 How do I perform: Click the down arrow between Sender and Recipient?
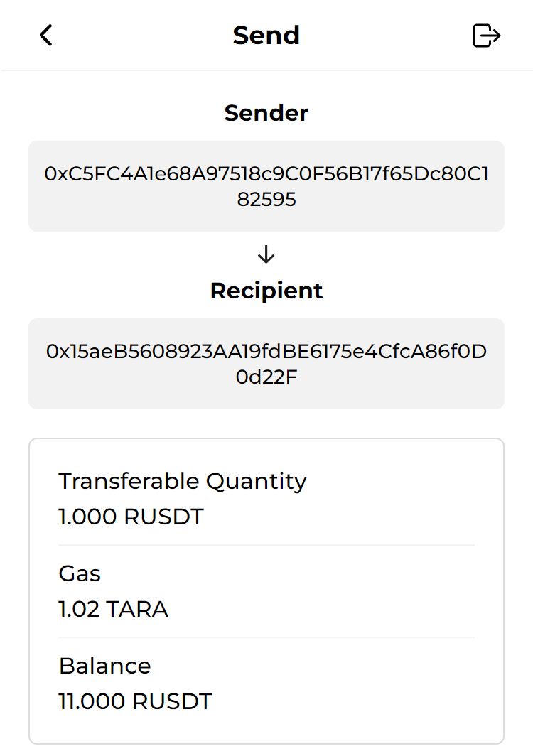pyautogui.click(x=266, y=254)
